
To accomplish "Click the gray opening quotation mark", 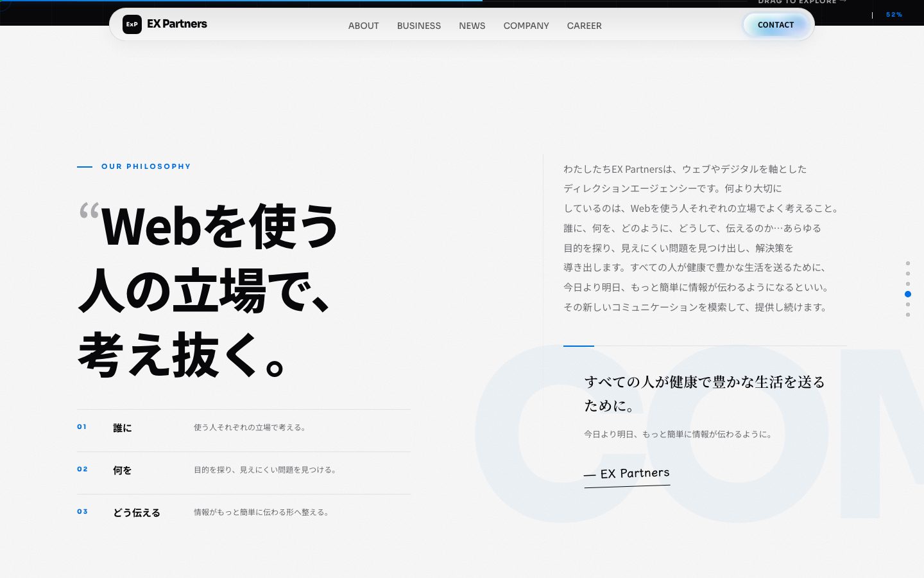I will 89,212.
